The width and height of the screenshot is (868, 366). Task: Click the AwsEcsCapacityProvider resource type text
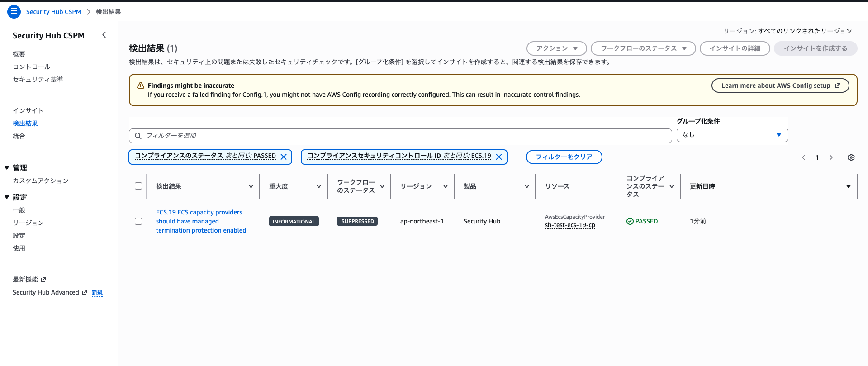(575, 217)
